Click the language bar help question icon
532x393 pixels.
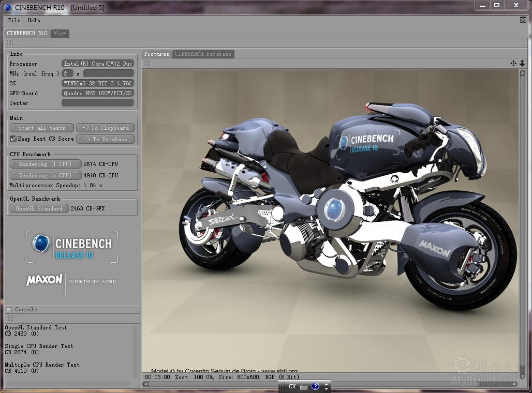(x=315, y=387)
